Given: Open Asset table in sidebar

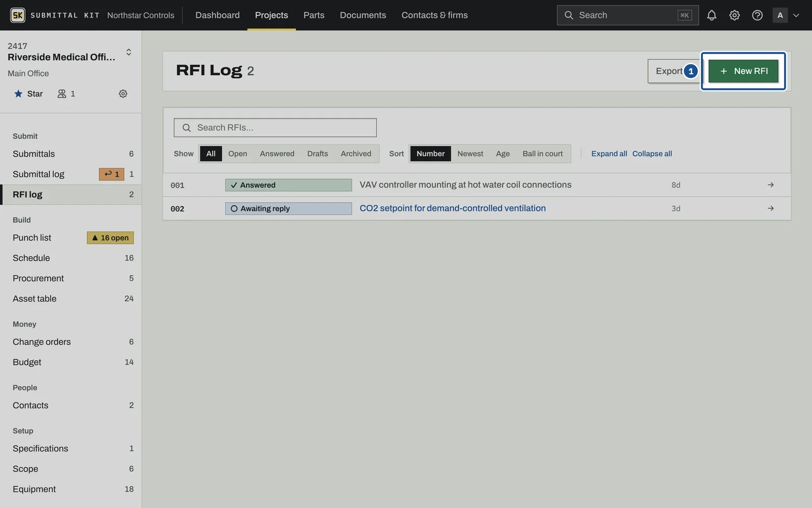Looking at the screenshot, I should pyautogui.click(x=71, y=299).
